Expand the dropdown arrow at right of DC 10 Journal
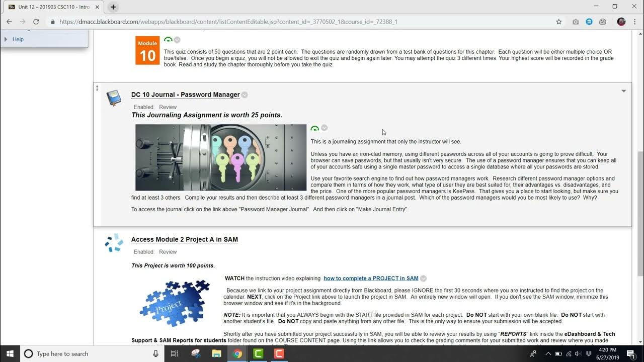 tap(623, 91)
